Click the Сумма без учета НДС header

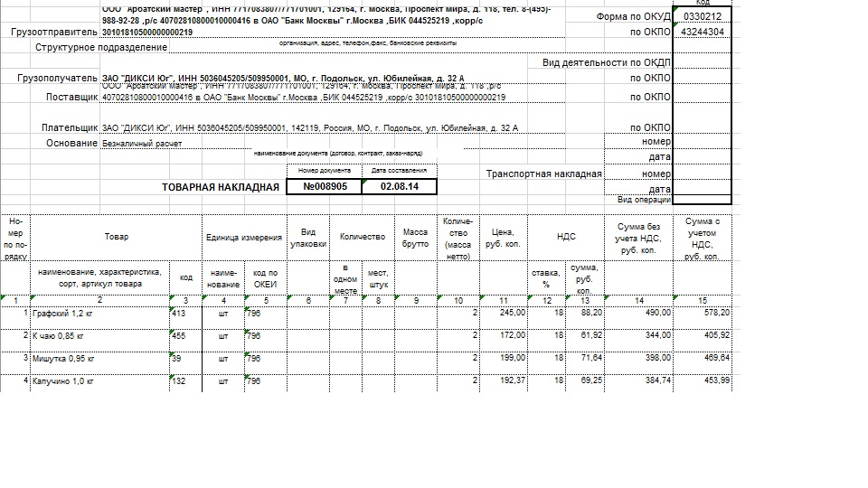(x=638, y=238)
